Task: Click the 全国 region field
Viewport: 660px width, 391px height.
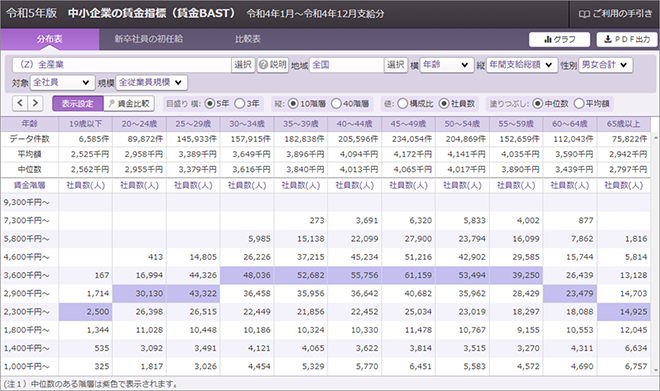Action: (x=346, y=65)
